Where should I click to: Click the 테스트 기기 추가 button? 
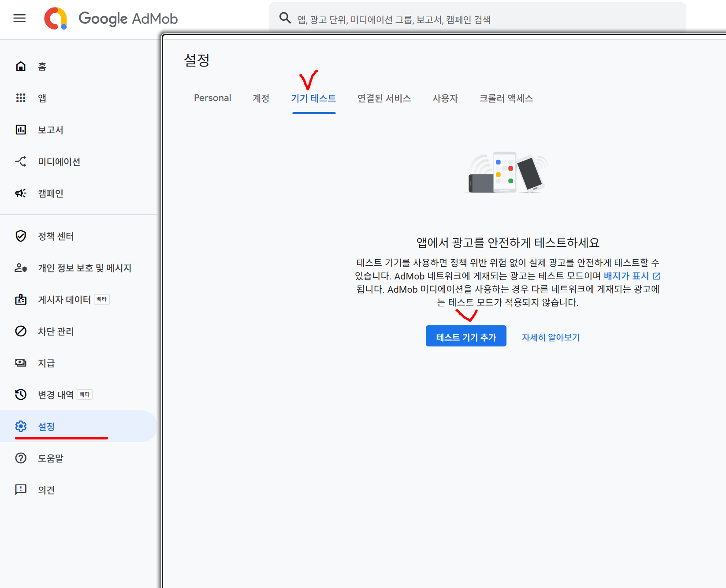tap(466, 336)
